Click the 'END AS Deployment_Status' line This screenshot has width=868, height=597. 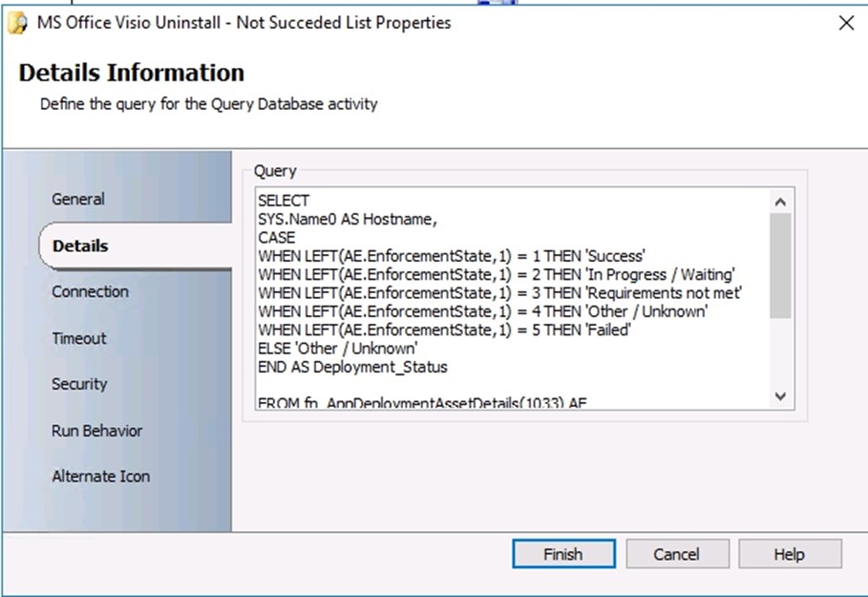(352, 367)
